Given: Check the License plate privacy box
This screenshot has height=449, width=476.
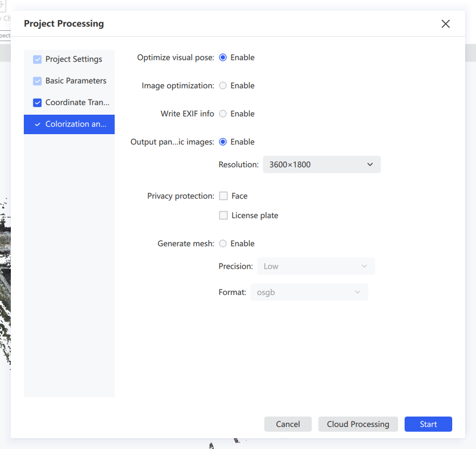Looking at the screenshot, I should click(x=223, y=215).
